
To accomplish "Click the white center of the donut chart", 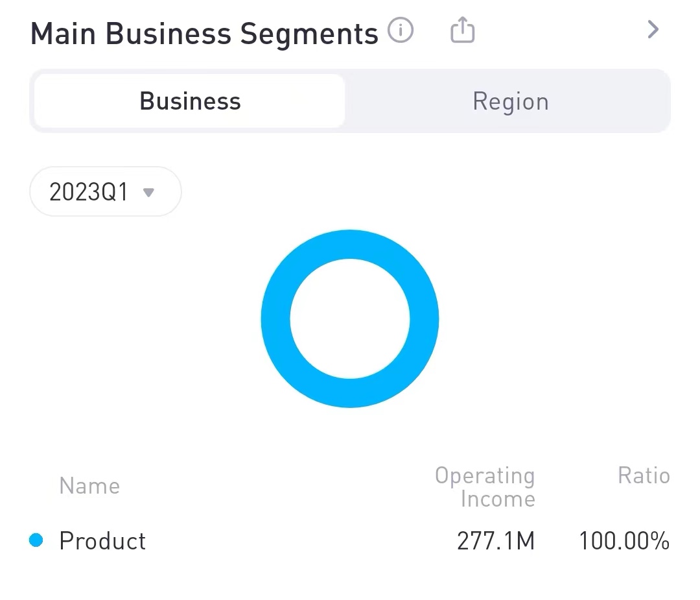I will pos(350,318).
